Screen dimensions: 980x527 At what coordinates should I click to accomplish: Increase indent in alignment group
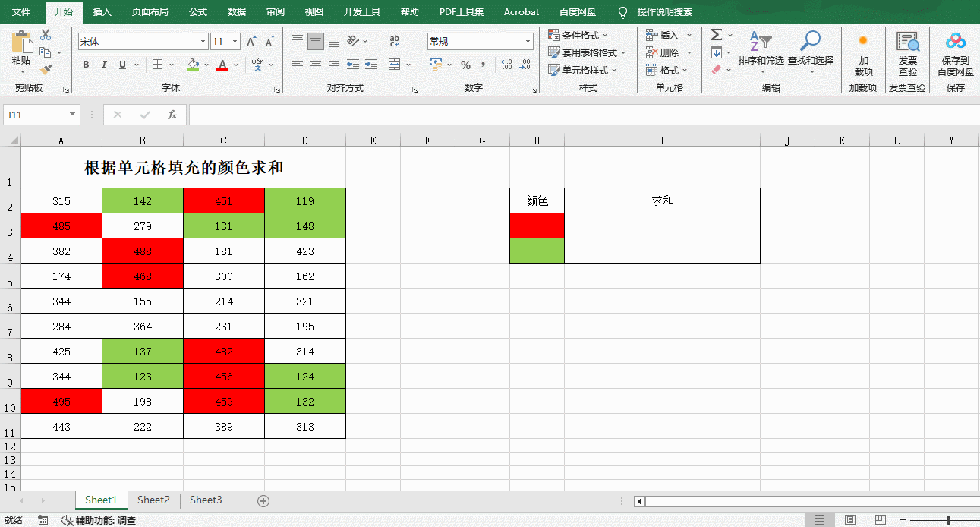(371, 65)
